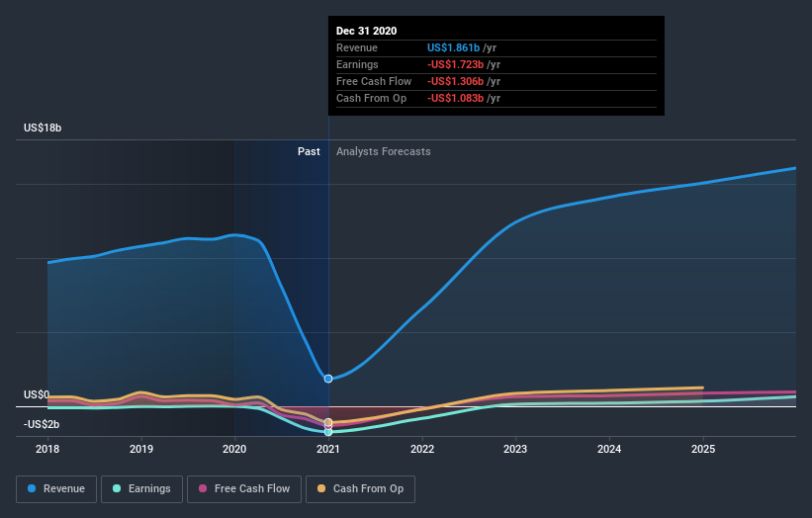812x518 pixels.
Task: Click the US$1.861b revenue value in tooltip
Action: tap(453, 47)
